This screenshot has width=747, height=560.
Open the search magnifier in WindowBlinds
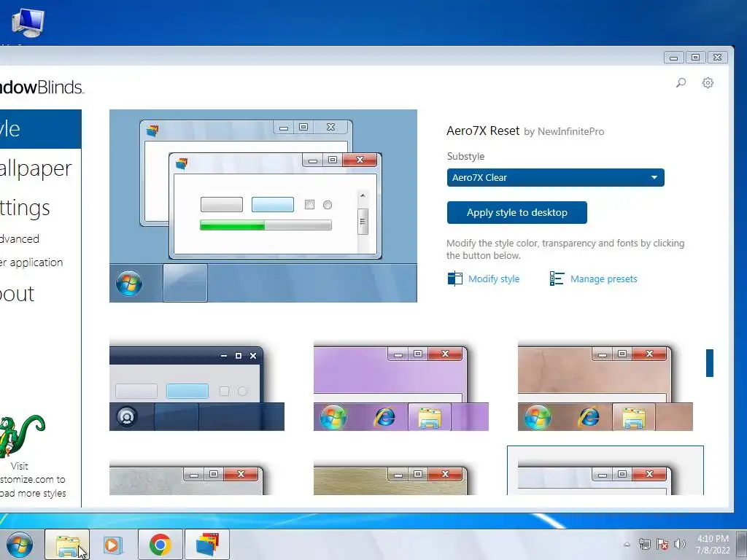[681, 83]
